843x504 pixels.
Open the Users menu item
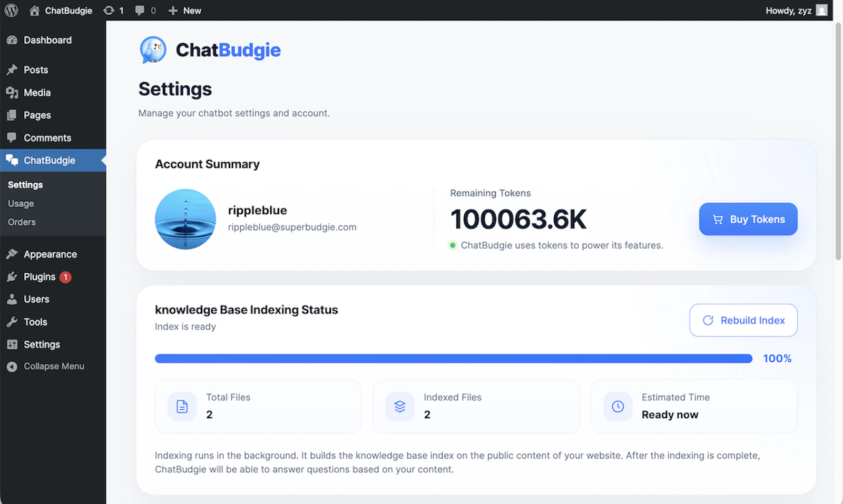pos(53,299)
